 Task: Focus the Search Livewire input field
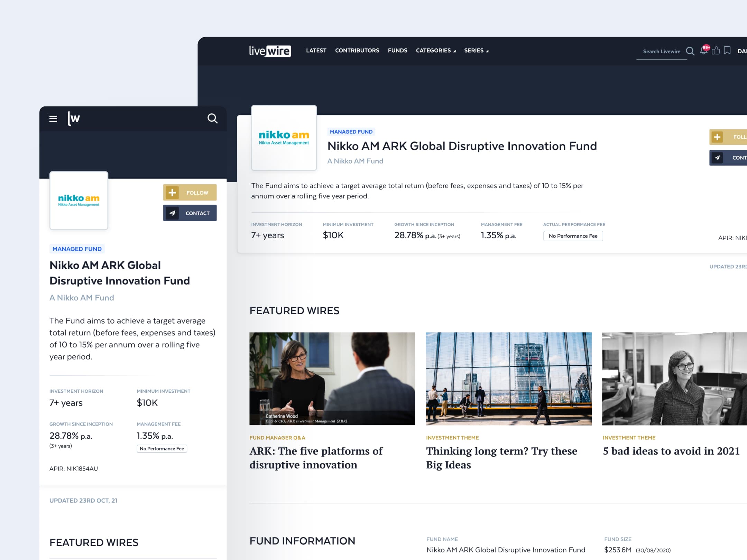click(661, 52)
